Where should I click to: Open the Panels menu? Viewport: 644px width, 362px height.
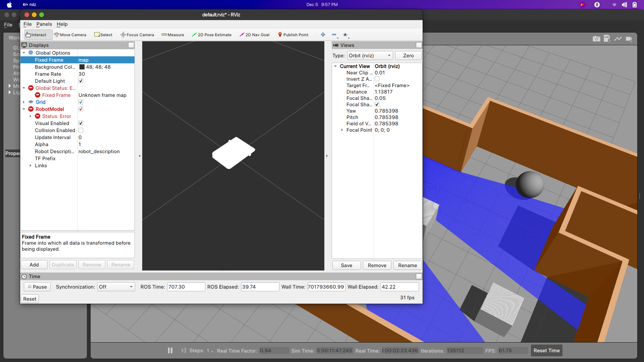pos(44,24)
